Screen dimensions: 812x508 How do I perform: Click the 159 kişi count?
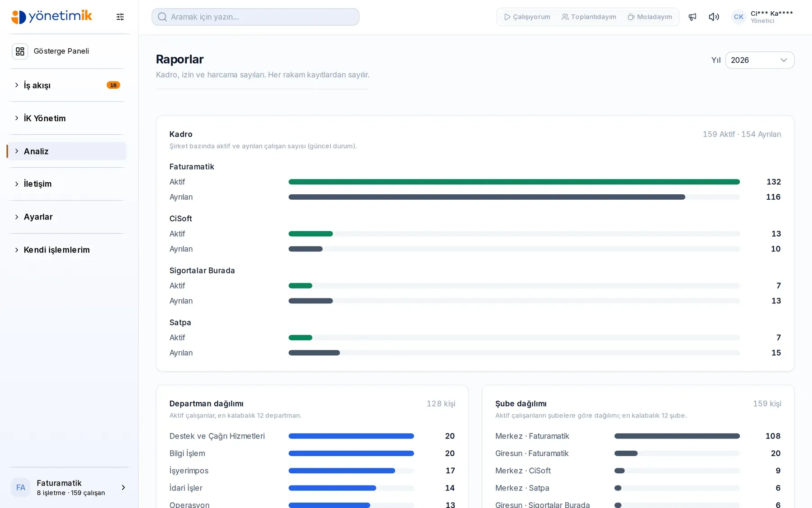tap(767, 403)
